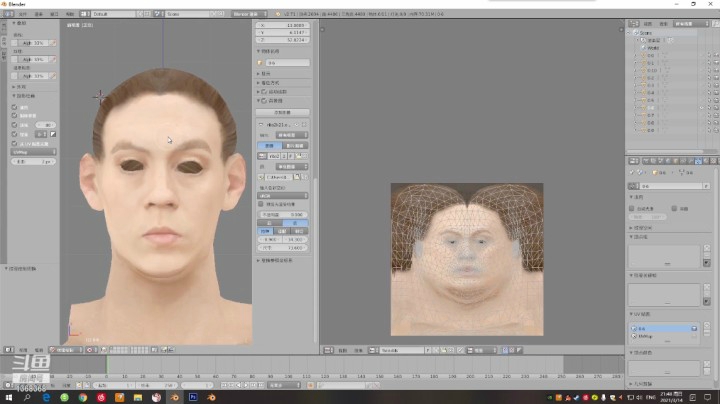
Task: Select the UVMap entry in UV maps list
Action: coord(664,336)
